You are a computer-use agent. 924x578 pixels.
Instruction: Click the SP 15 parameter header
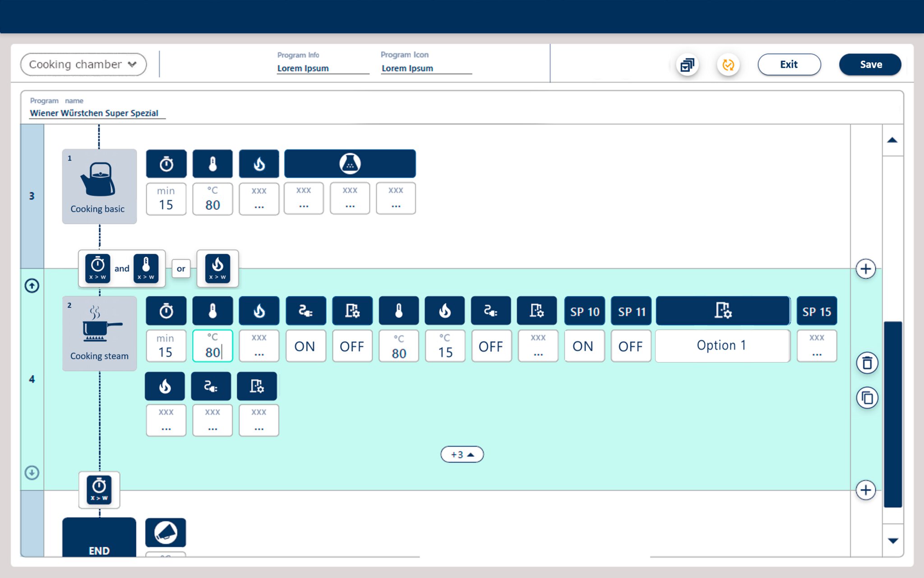click(816, 311)
